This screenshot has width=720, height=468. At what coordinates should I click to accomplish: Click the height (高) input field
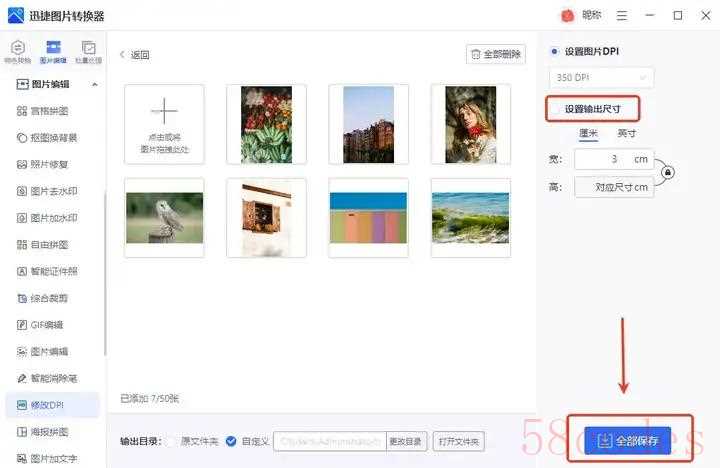point(614,187)
